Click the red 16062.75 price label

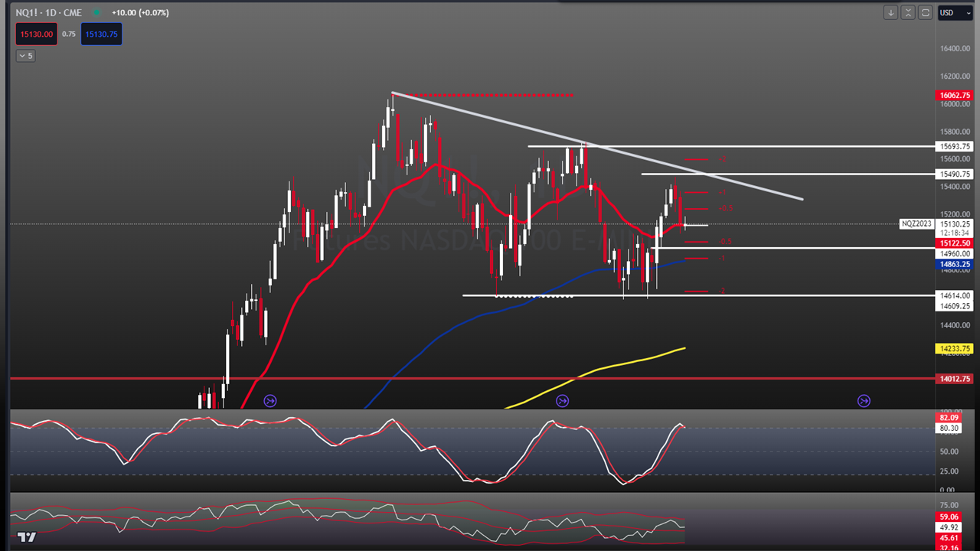pos(954,96)
